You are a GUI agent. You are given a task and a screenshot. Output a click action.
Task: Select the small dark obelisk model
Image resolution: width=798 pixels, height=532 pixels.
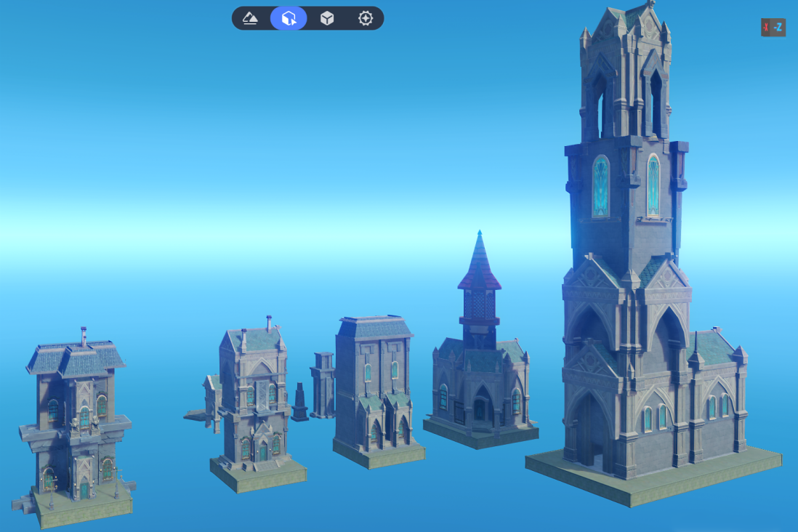(x=299, y=402)
